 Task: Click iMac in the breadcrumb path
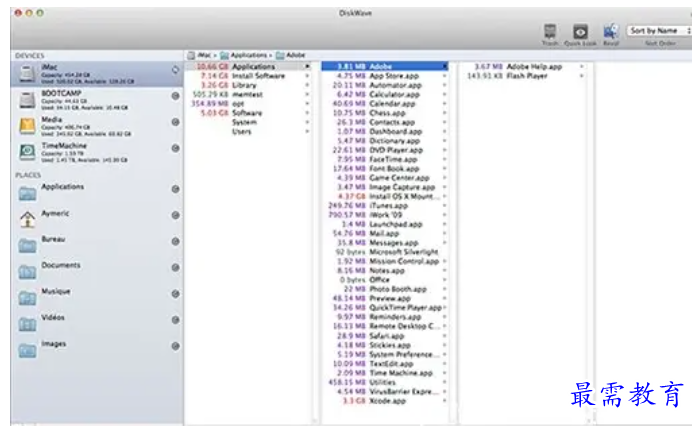204,55
